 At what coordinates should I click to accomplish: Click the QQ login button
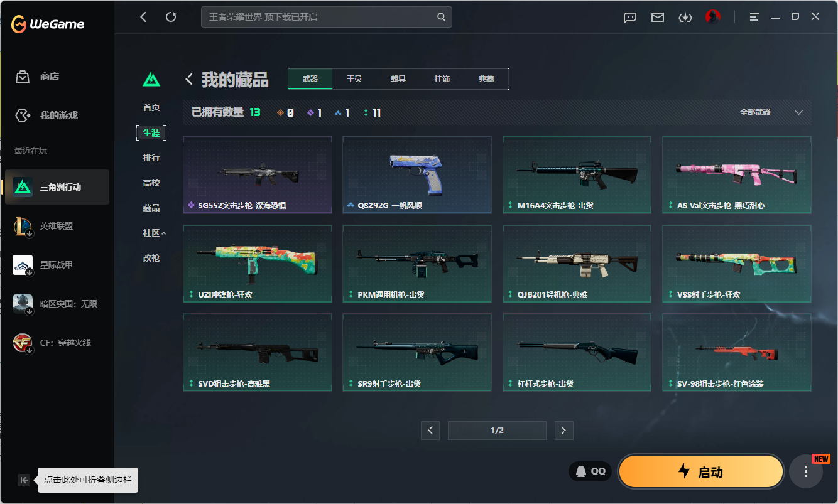(590, 471)
